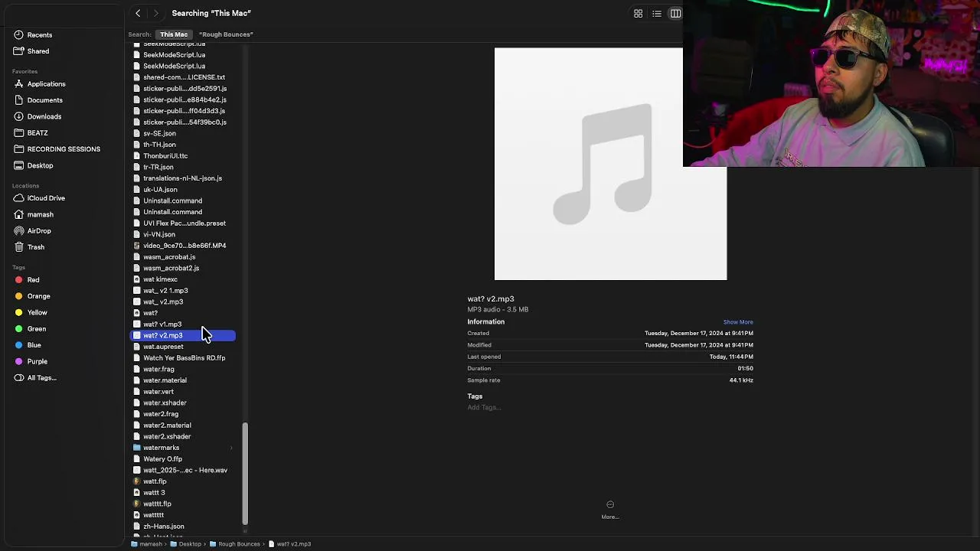980x551 pixels.
Task: Open Desktop in the sidebar Favorites
Action: click(x=41, y=165)
